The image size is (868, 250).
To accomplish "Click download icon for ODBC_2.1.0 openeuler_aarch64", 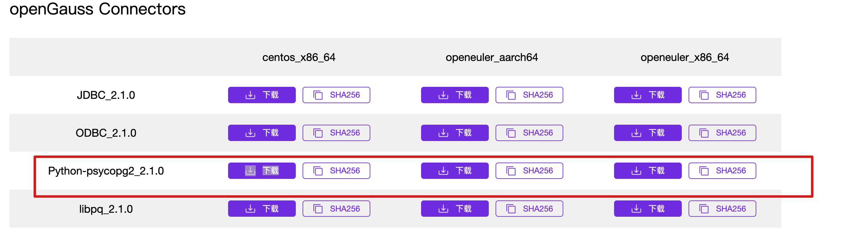I will (x=443, y=133).
